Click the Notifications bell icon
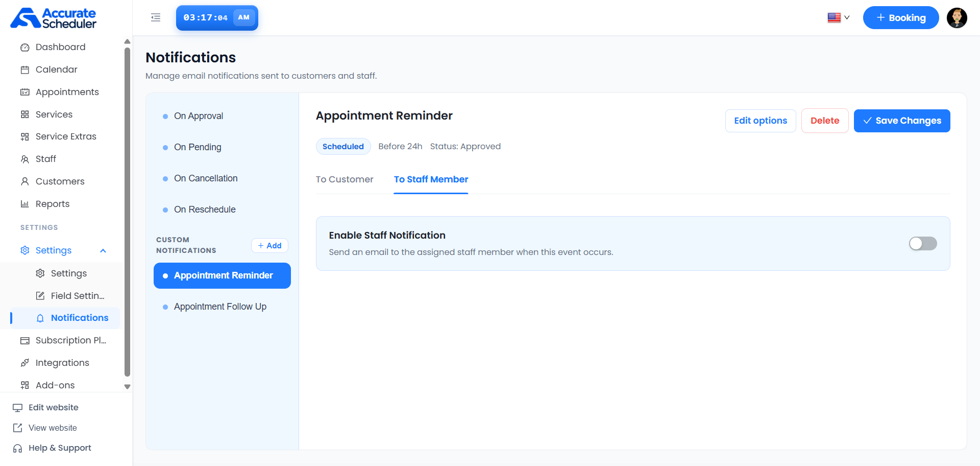 coord(40,318)
